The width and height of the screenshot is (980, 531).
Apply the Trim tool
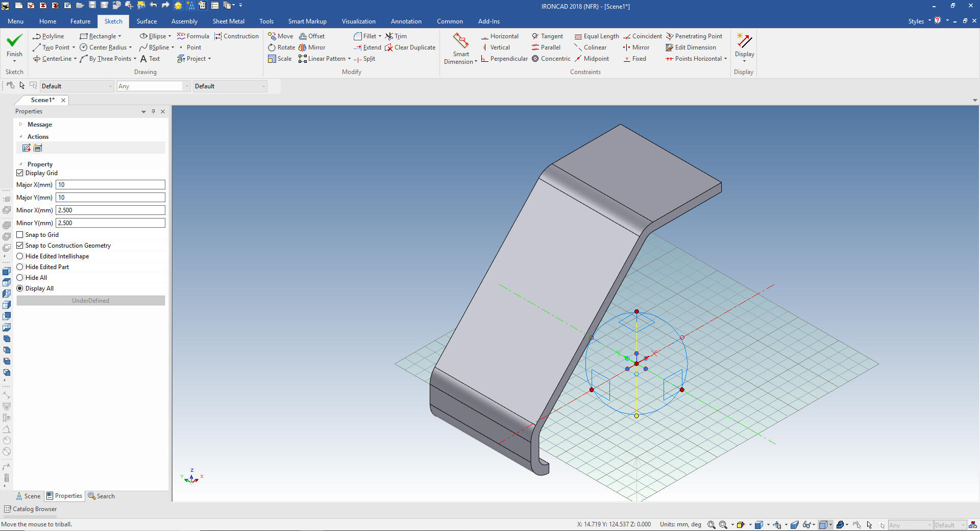pyautogui.click(x=396, y=36)
